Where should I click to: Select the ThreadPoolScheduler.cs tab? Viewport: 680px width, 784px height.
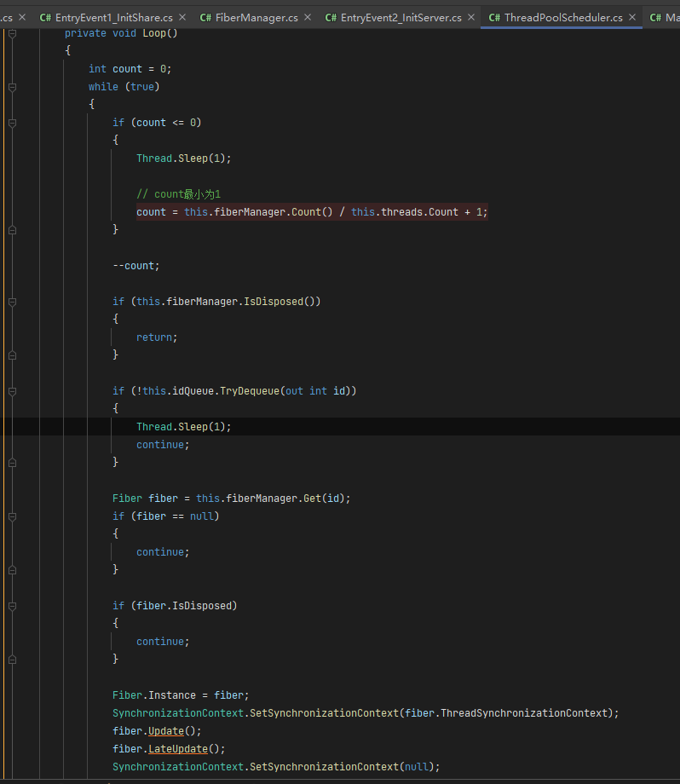tap(563, 18)
